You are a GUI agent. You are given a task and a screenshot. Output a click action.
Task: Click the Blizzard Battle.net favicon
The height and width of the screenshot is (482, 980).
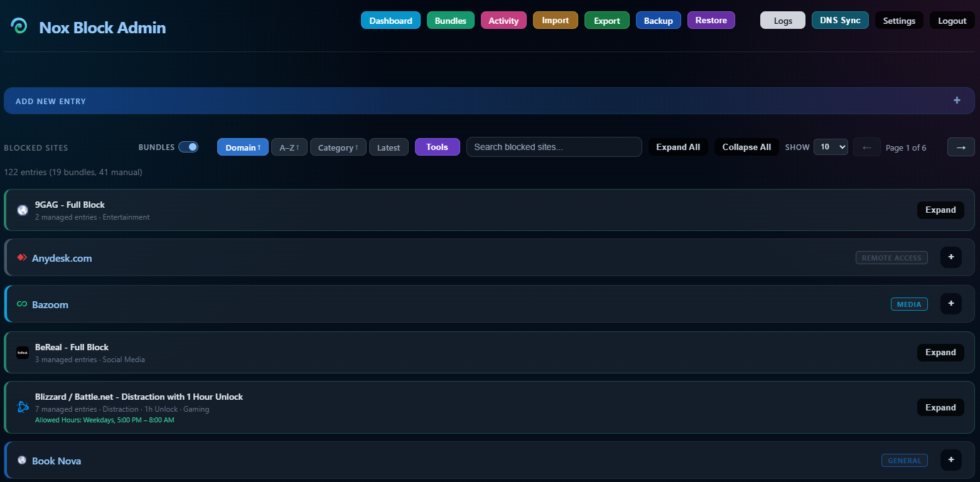23,407
